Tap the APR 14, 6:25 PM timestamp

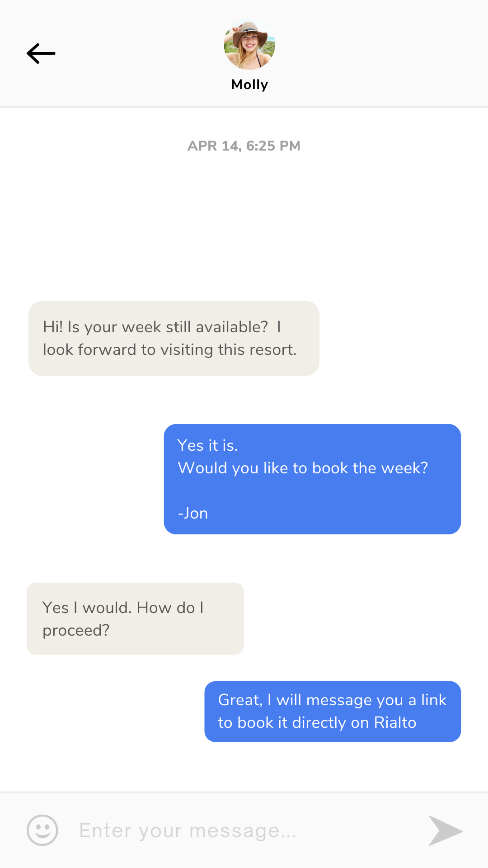click(244, 146)
